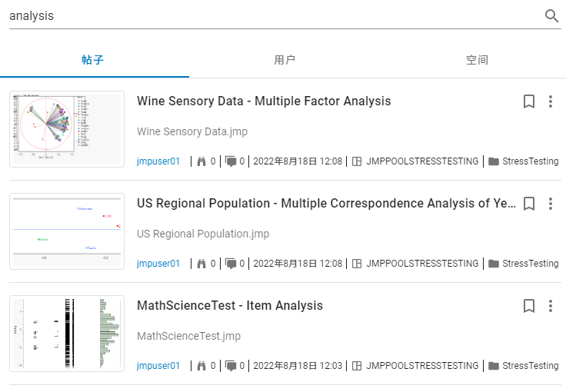
Task: Click 'MathScienceTest.jmp' file name
Action: click(188, 336)
